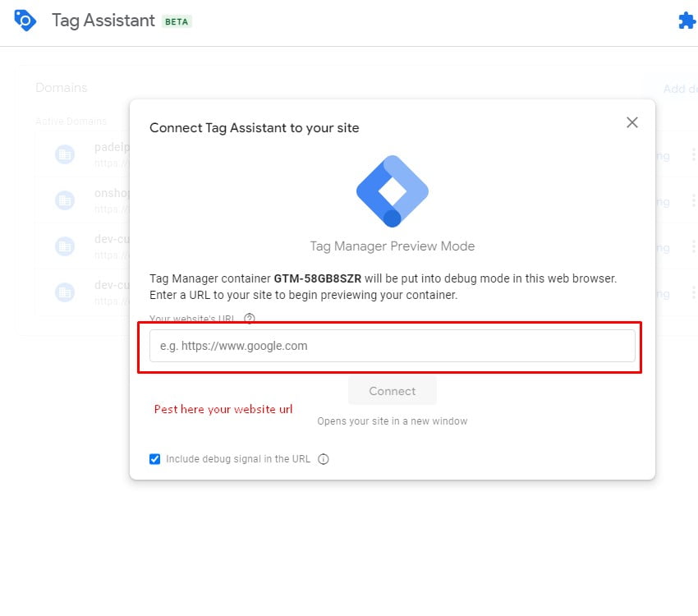
Task: Open the puzzle-piece extension icon
Action: coord(687,21)
